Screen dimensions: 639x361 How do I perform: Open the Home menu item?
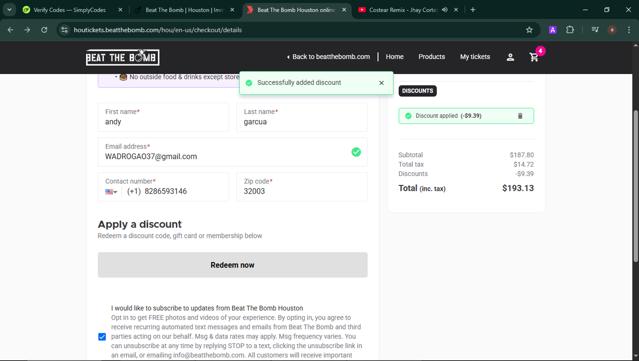(x=394, y=57)
